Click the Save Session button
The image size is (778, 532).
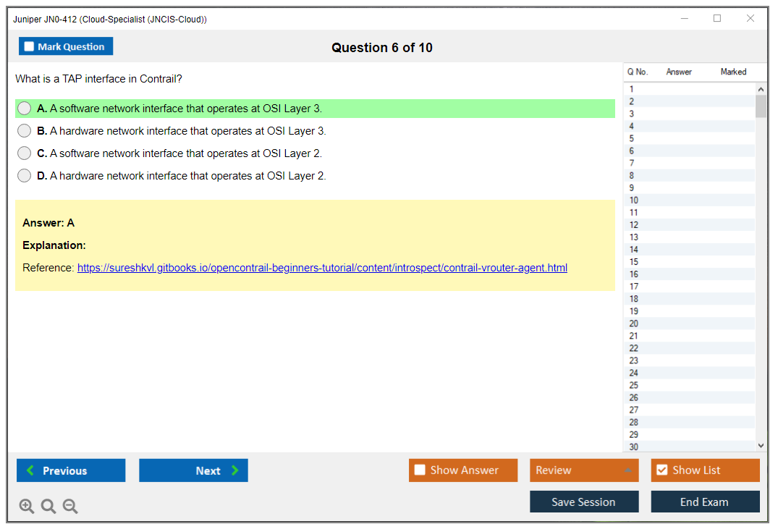(584, 502)
